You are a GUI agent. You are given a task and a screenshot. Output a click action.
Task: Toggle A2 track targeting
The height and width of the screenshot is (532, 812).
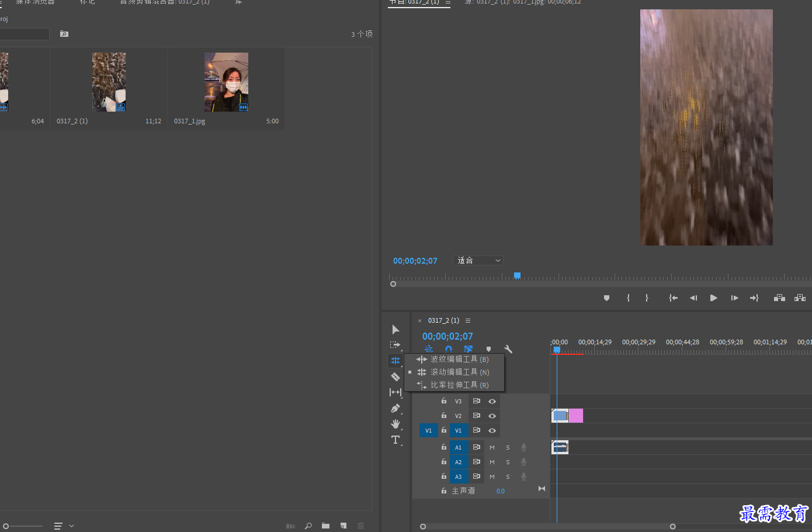pyautogui.click(x=459, y=462)
